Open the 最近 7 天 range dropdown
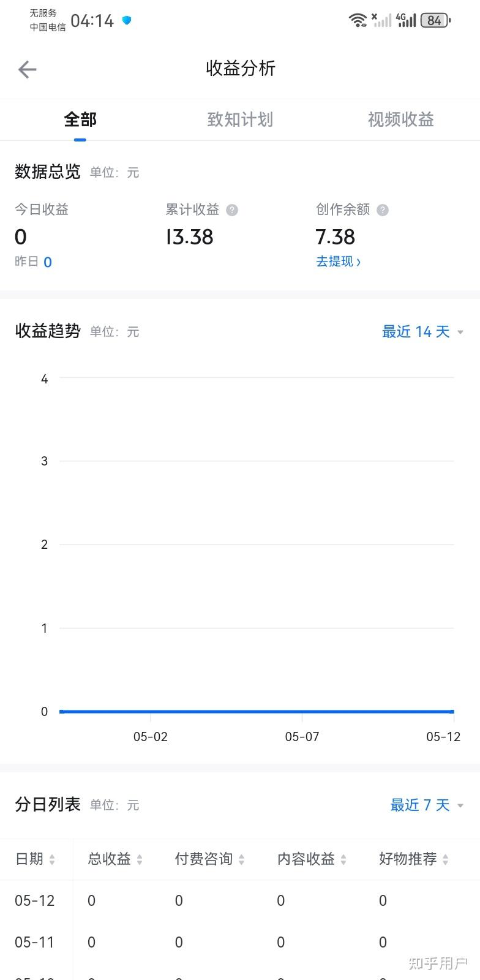480x980 pixels. click(427, 805)
